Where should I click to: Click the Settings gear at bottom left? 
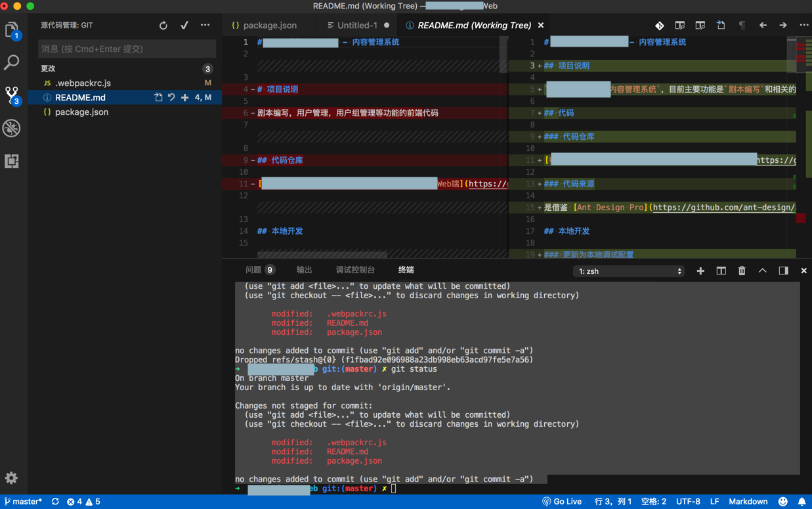click(11, 479)
